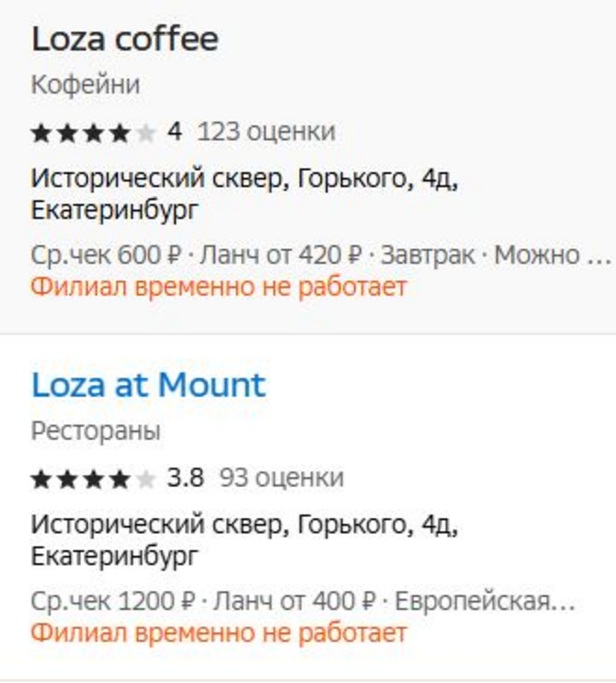Image resolution: width=616 pixels, height=683 pixels.
Task: Click the fifth gray star of Loza at Mount
Action: point(146,479)
